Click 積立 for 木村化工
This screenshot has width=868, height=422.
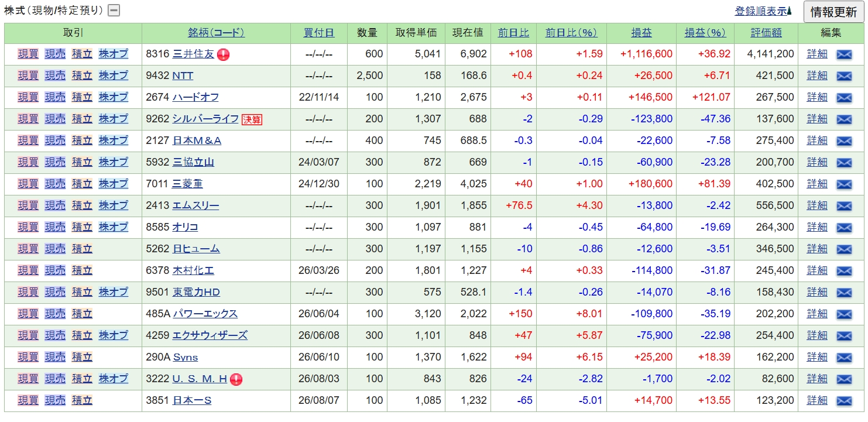click(x=82, y=270)
